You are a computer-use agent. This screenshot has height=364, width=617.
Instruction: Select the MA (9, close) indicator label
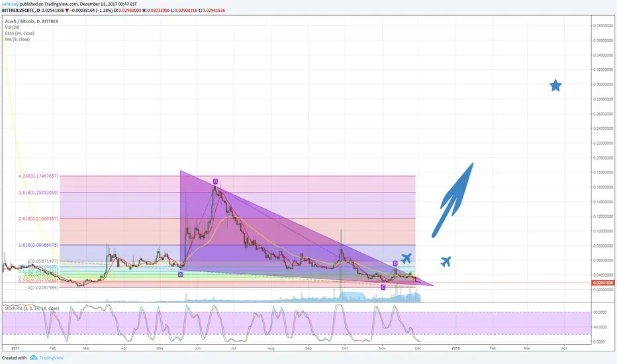[17, 39]
